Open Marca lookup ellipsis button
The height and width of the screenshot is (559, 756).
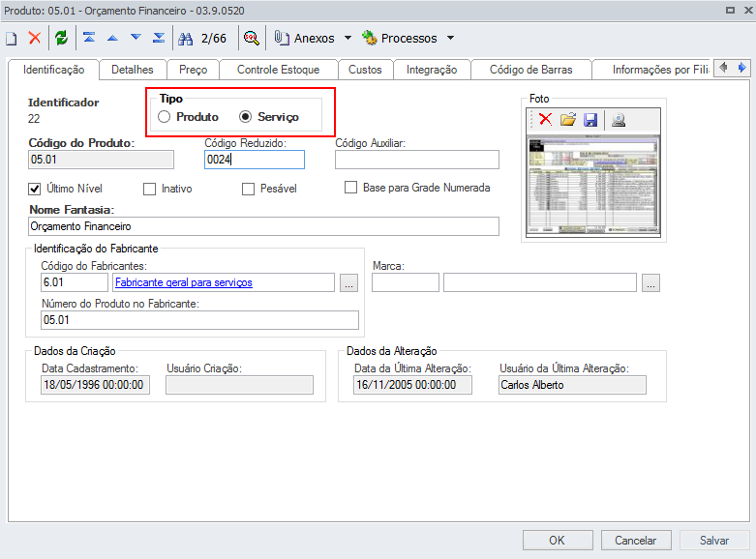coord(650,282)
